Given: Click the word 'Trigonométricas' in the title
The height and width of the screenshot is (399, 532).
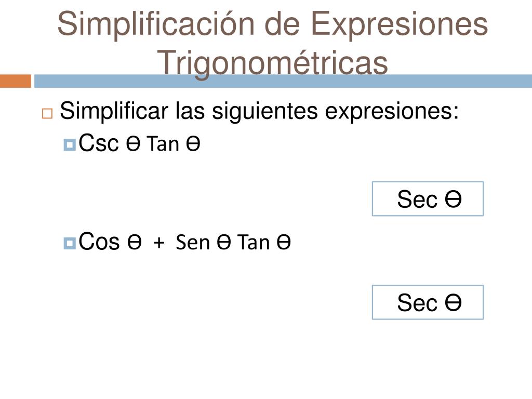Looking at the screenshot, I should pyautogui.click(x=272, y=63).
